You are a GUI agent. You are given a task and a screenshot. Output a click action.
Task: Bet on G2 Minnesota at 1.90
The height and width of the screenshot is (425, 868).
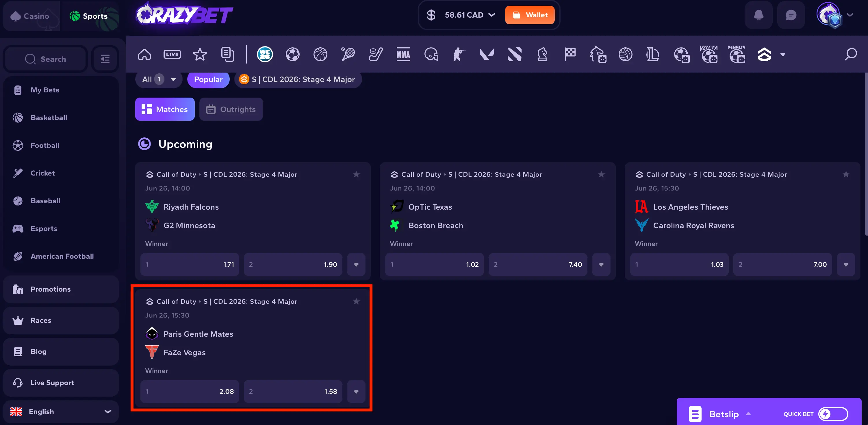pos(293,264)
